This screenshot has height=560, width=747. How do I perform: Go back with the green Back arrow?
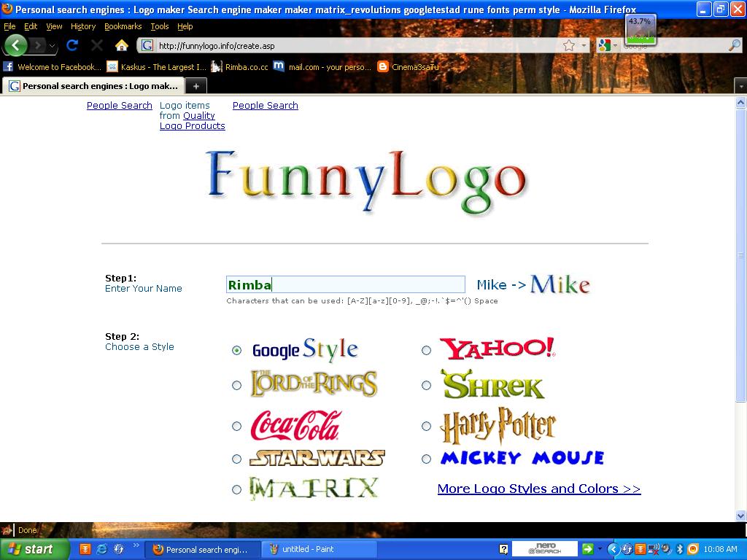16,46
